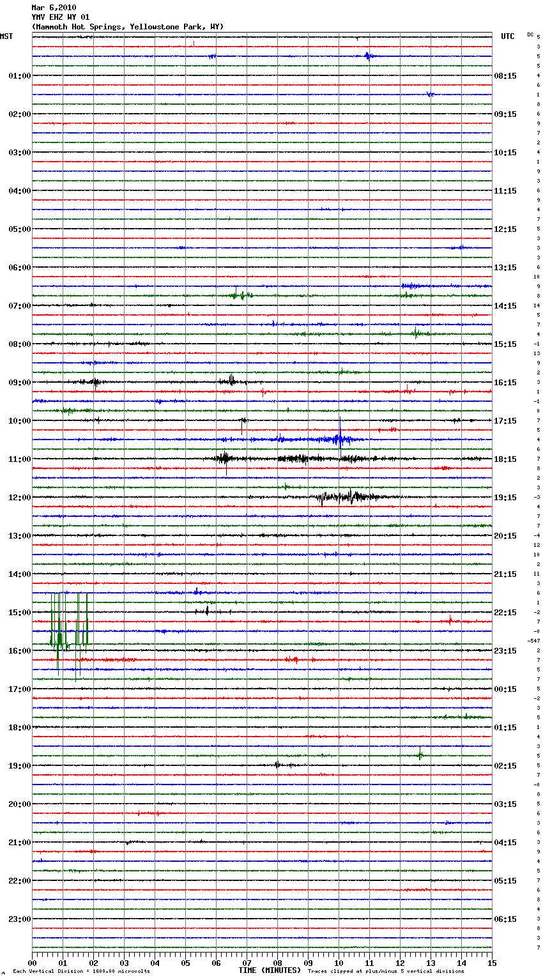
Task: Click the 23:15 UTC time label
Action: coord(505,651)
